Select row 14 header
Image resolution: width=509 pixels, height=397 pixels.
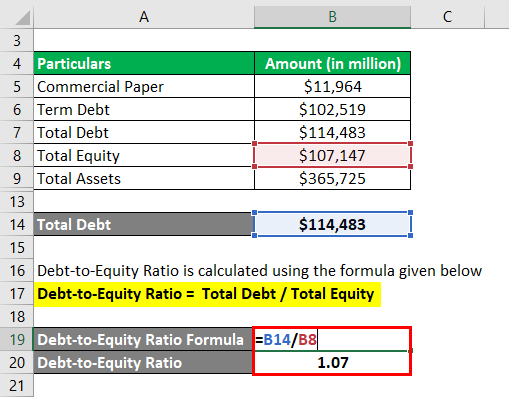(x=17, y=225)
